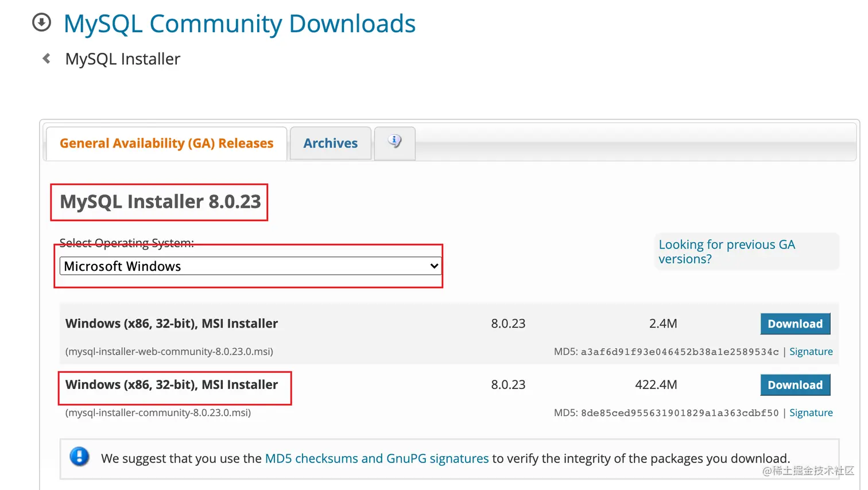Click the blue exclamation notice icon
The height and width of the screenshot is (490, 868).
point(79,457)
